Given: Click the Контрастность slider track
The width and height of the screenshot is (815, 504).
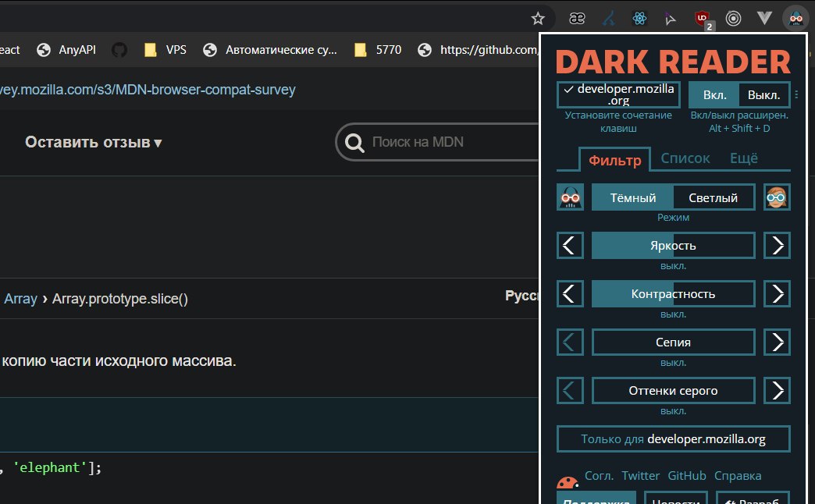Looking at the screenshot, I should pos(673,293).
